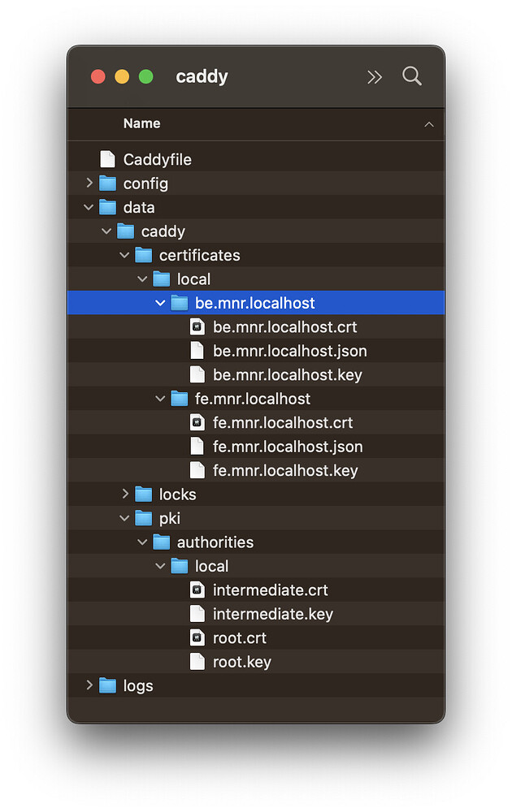Expand the config folder
512x812 pixels.
coord(88,183)
